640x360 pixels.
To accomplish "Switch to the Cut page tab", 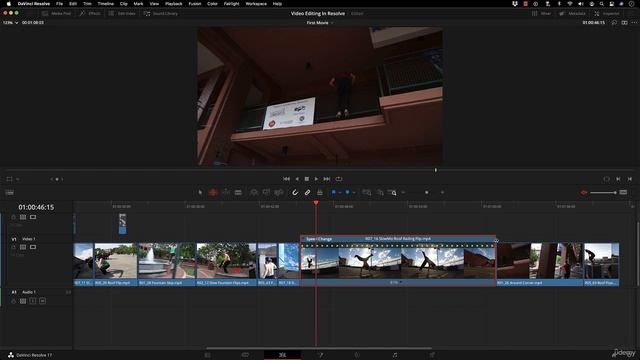I will coord(245,355).
